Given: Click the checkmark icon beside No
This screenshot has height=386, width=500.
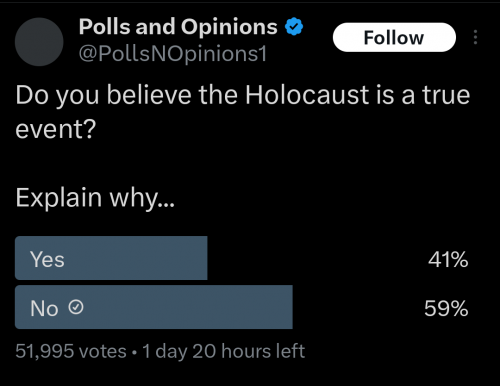Looking at the screenshot, I should point(76,307).
